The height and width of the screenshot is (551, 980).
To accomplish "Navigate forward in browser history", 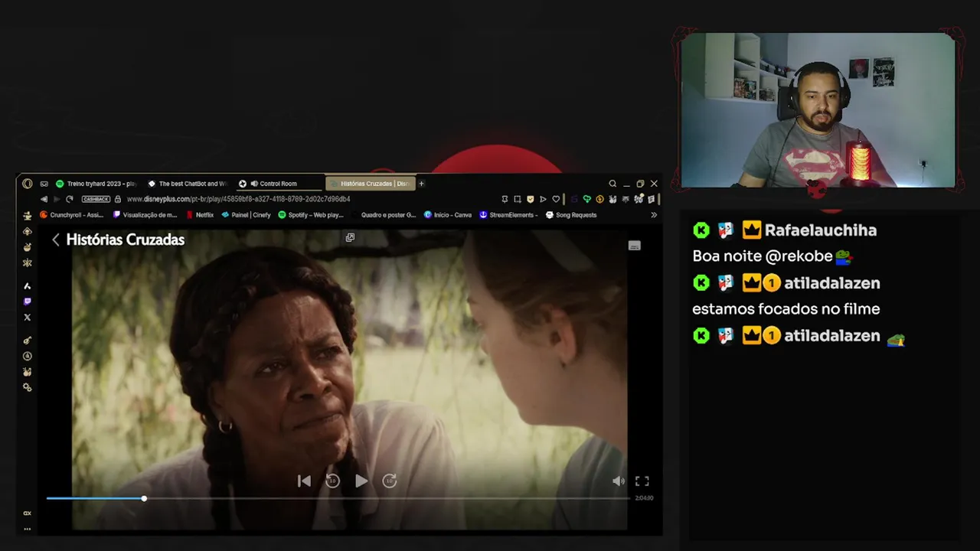I will pos(57,199).
